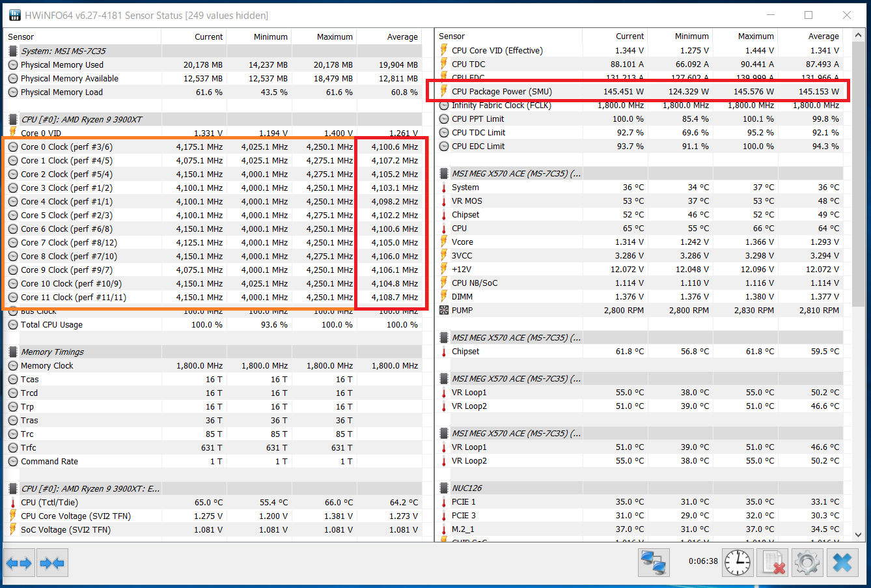Click the gauge icon beside CPU PPT Limit

point(444,119)
